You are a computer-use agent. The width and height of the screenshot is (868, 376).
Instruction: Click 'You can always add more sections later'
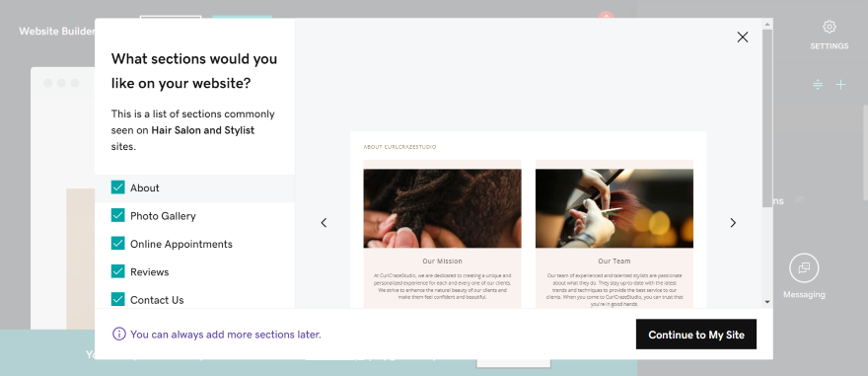[x=225, y=335]
